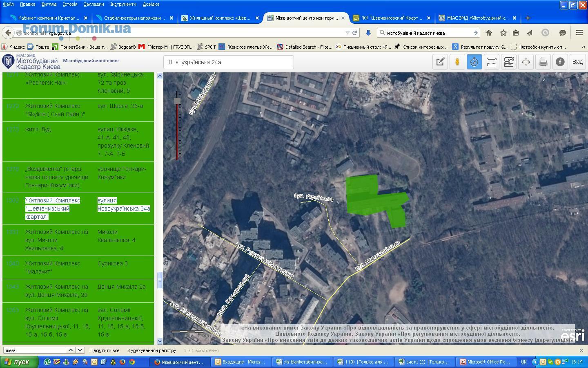
Task: Open Фотообои купить bookmark
Action: pyautogui.click(x=539, y=47)
